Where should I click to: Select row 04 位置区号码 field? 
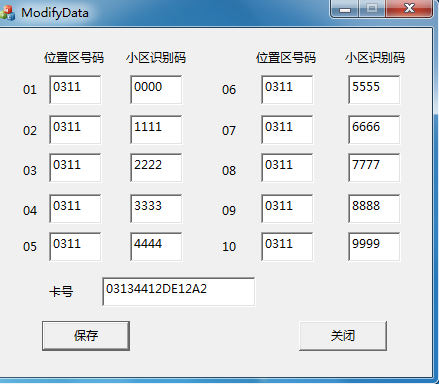tap(75, 209)
